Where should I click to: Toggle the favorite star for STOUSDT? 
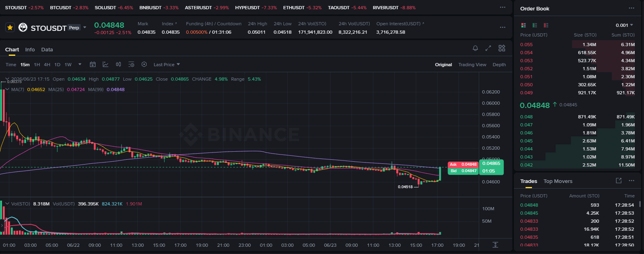click(x=10, y=27)
